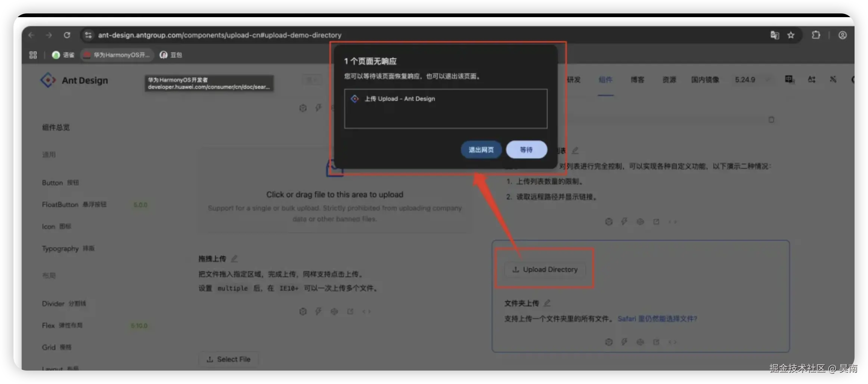Open the 博客 navigation item
This screenshot has width=868, height=384.
(x=637, y=80)
